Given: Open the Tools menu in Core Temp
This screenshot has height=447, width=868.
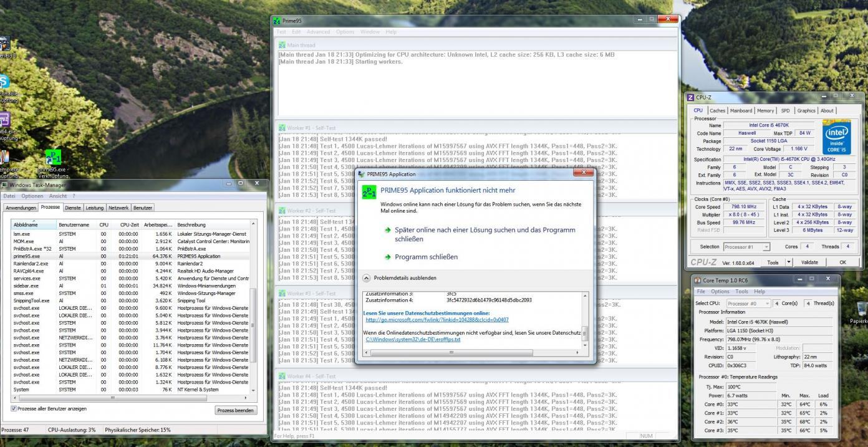Looking at the screenshot, I should 741,291.
